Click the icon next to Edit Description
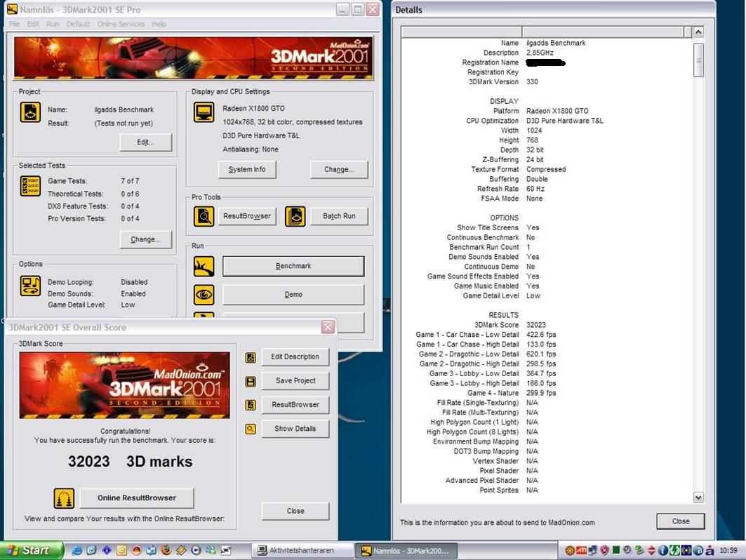746x560 pixels. click(x=251, y=357)
